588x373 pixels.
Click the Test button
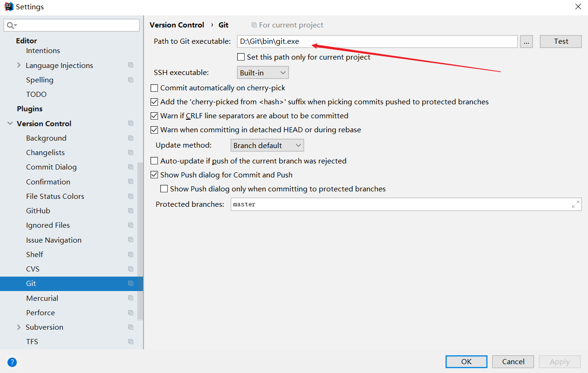[x=561, y=41]
